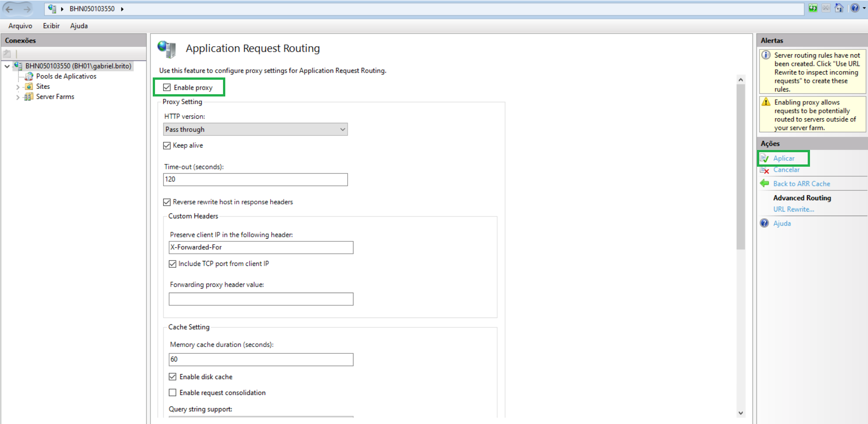868x424 pixels.
Task: Expand the Sites tree node
Action: point(18,87)
